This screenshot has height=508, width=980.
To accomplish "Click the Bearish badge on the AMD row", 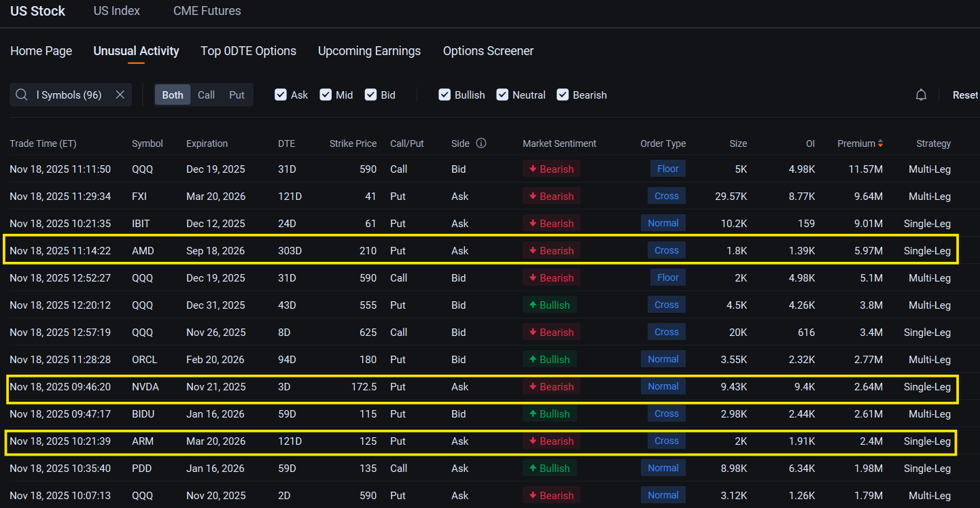I will (x=551, y=250).
